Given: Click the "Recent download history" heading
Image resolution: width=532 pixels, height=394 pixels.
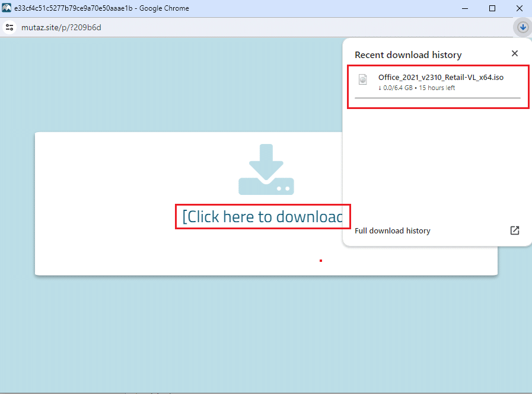Looking at the screenshot, I should pos(408,55).
